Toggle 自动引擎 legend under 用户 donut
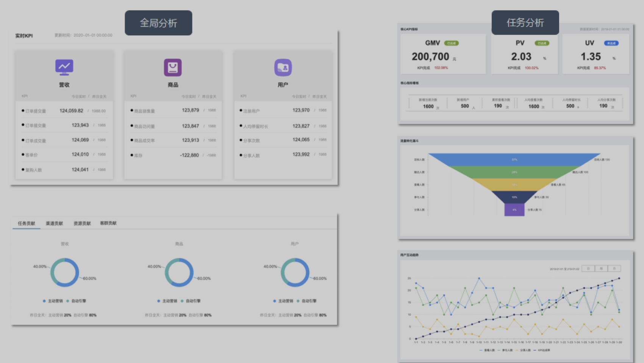644x363 pixels. tap(306, 301)
